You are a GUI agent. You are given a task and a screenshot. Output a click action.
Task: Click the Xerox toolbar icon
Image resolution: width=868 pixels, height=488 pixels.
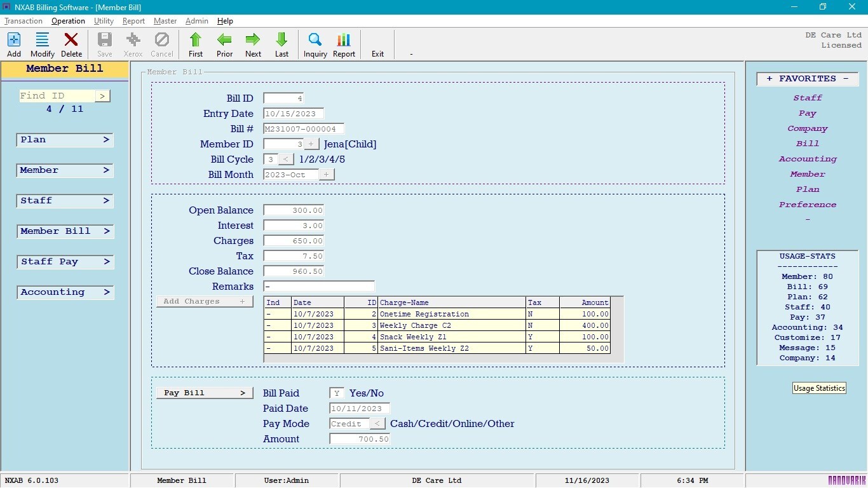(133, 45)
